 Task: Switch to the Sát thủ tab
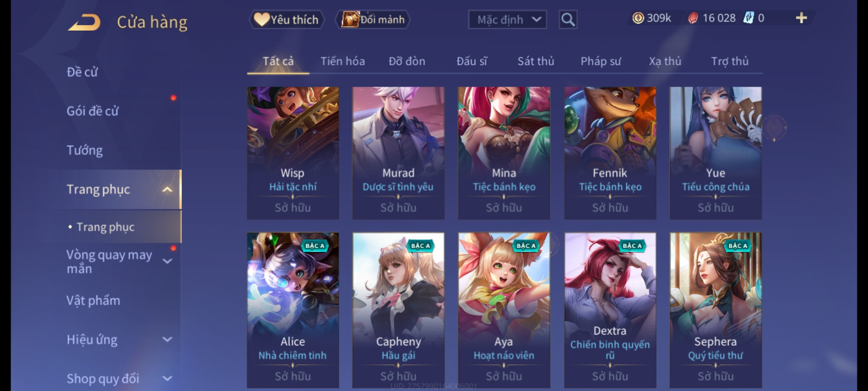coord(536,61)
